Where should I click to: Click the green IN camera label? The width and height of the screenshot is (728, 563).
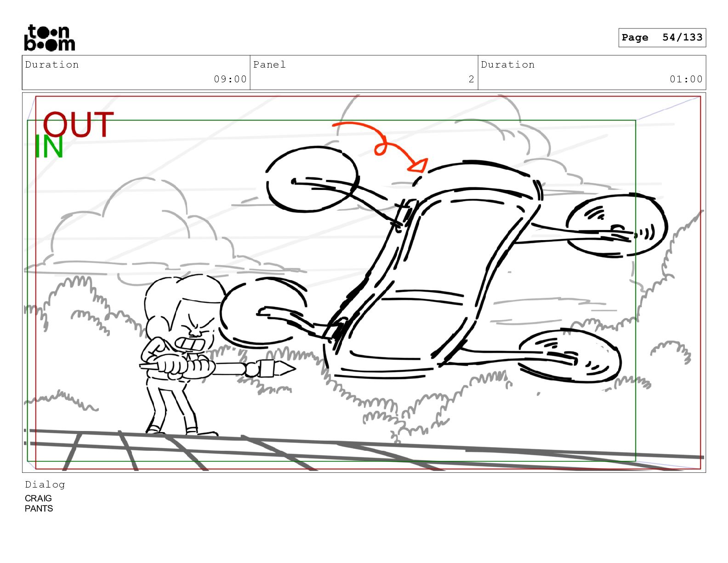point(49,147)
